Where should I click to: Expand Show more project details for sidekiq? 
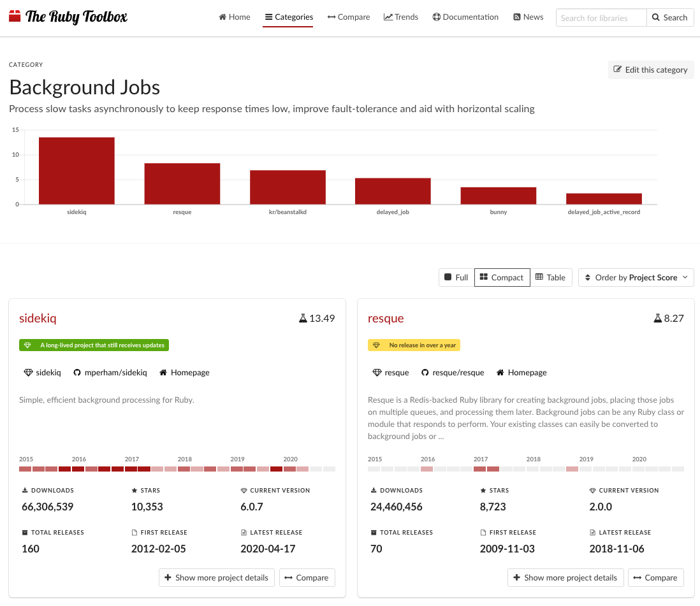click(217, 578)
